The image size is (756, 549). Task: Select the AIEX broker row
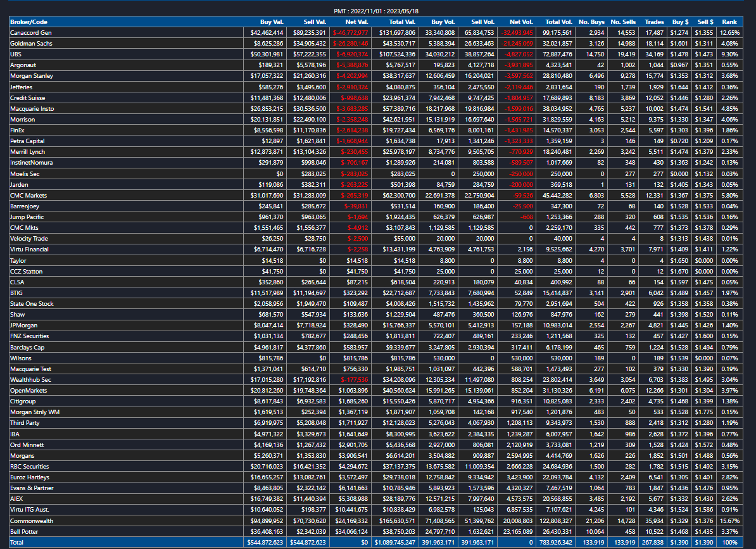[376, 500]
